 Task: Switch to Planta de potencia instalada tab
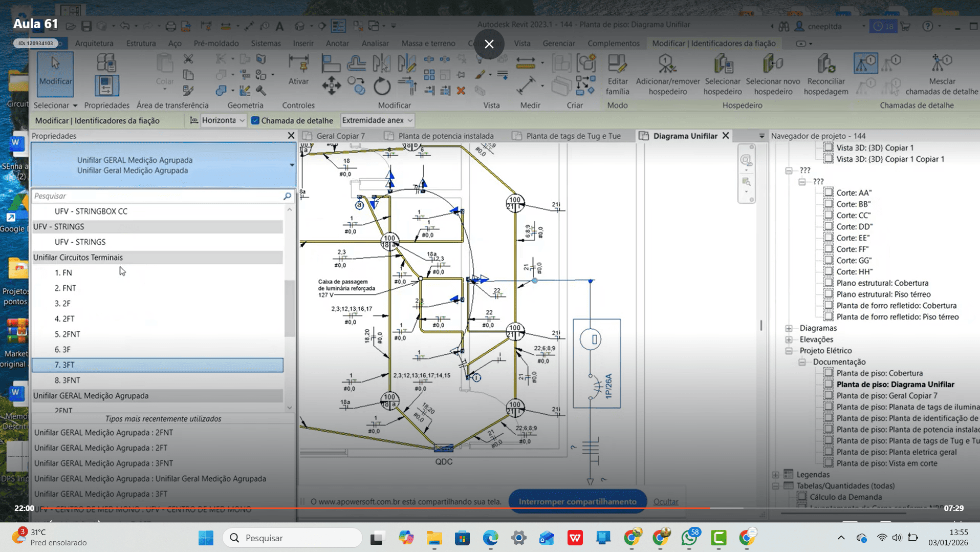click(445, 136)
